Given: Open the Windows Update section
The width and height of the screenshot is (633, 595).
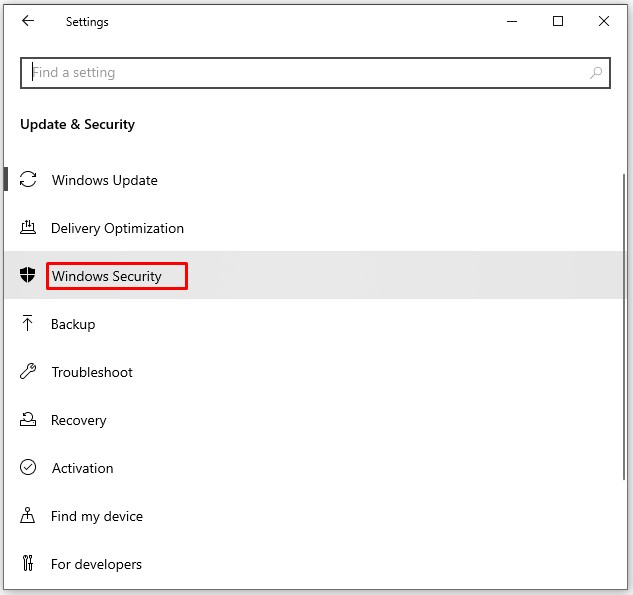Looking at the screenshot, I should click(x=105, y=180).
